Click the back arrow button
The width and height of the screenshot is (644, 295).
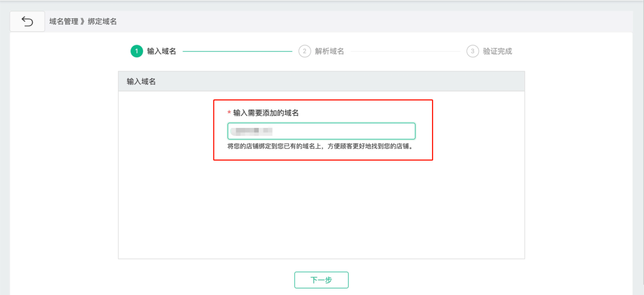click(x=27, y=21)
